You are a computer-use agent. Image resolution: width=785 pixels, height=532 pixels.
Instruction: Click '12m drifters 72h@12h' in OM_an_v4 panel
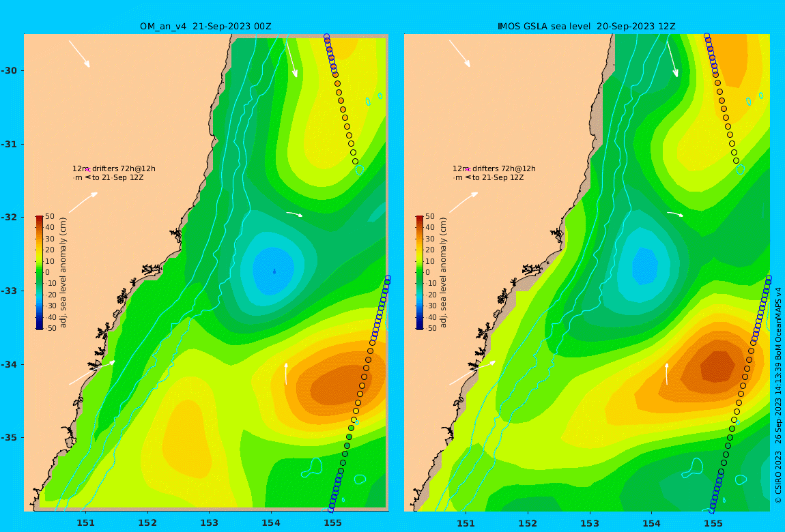113,168
